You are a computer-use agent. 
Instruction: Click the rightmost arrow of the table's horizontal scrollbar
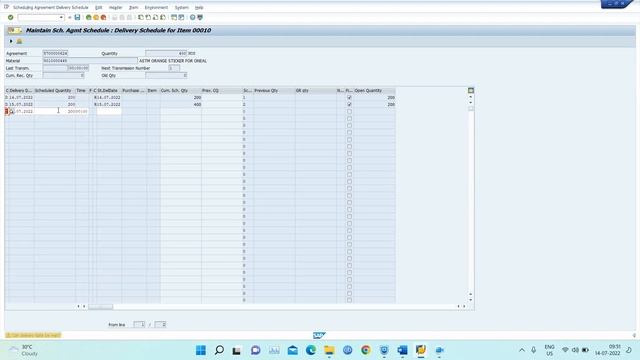pyautogui.click(x=464, y=307)
